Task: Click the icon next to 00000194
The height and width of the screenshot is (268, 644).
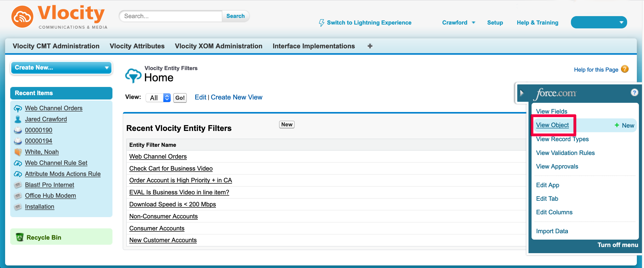Action: tap(18, 141)
